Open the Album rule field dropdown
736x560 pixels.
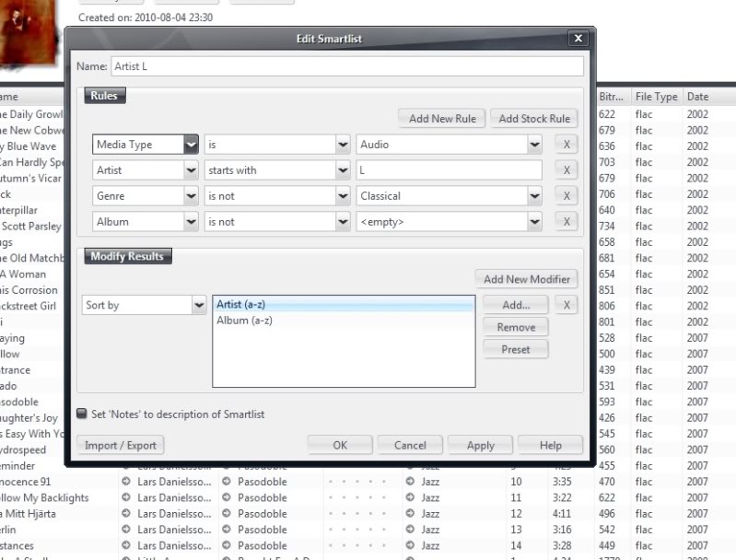[191, 222]
